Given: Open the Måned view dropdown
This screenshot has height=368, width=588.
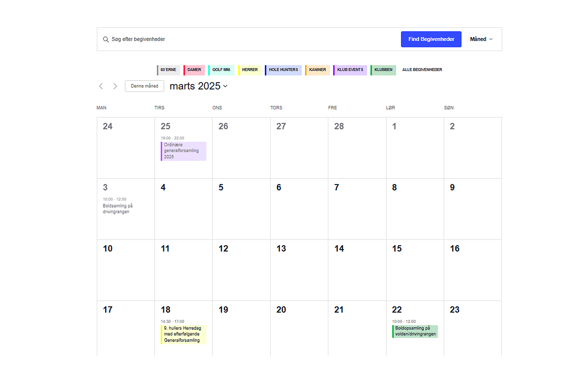Looking at the screenshot, I should 481,39.
